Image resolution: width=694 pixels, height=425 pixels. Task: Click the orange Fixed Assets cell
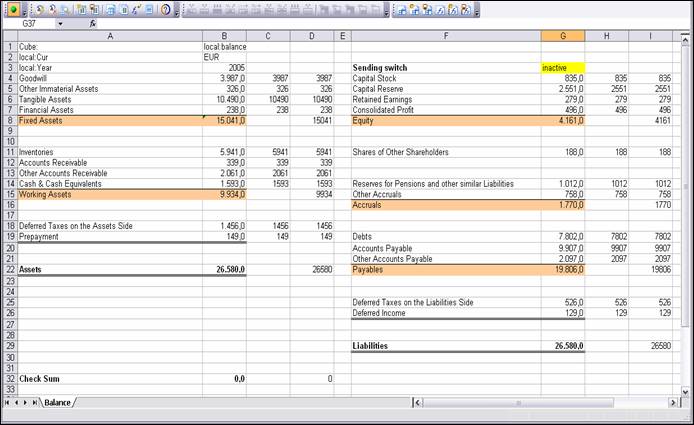point(109,120)
